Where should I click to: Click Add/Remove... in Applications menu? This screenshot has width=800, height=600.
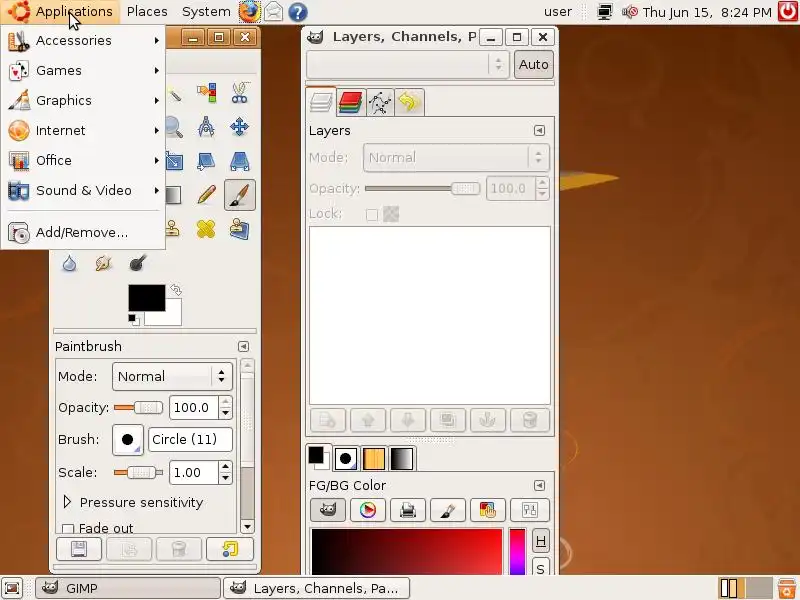click(x=83, y=233)
